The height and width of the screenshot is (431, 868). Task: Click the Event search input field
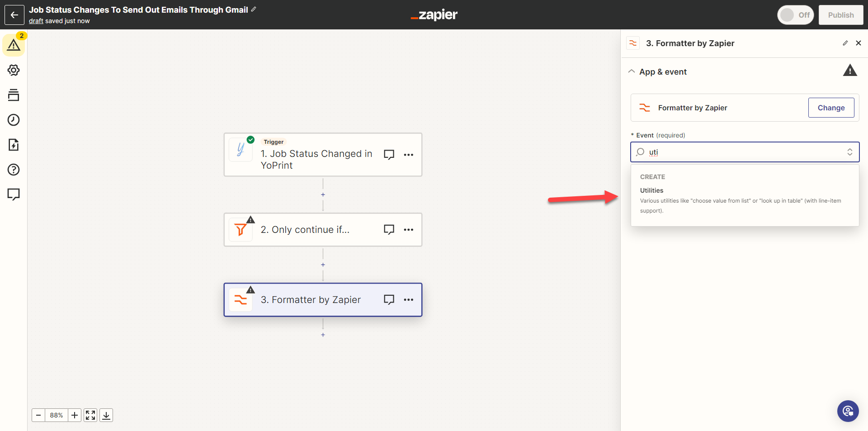tap(745, 152)
